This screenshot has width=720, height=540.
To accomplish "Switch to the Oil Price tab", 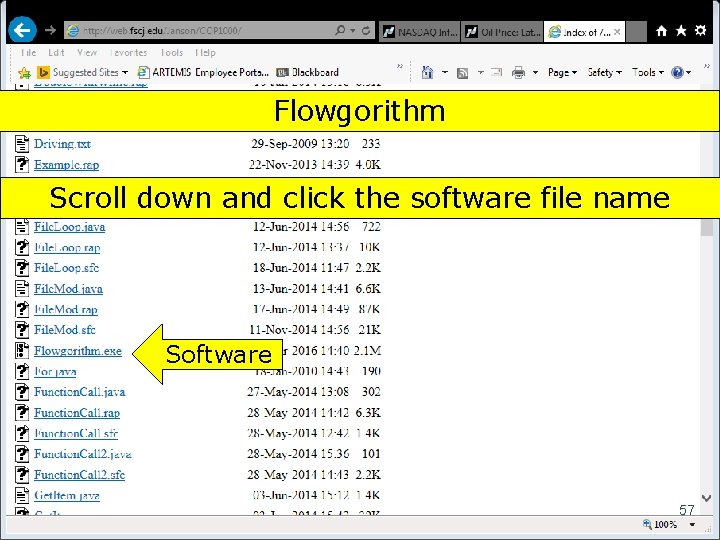I will point(502,32).
